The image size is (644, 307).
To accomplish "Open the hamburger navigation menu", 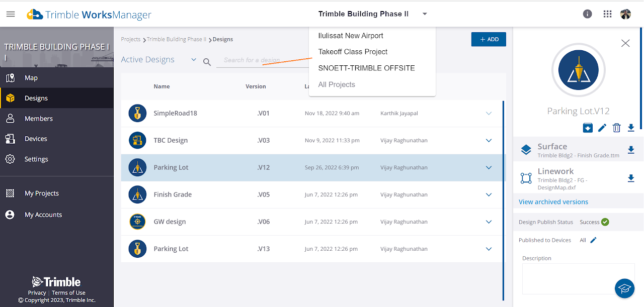I will (x=11, y=14).
